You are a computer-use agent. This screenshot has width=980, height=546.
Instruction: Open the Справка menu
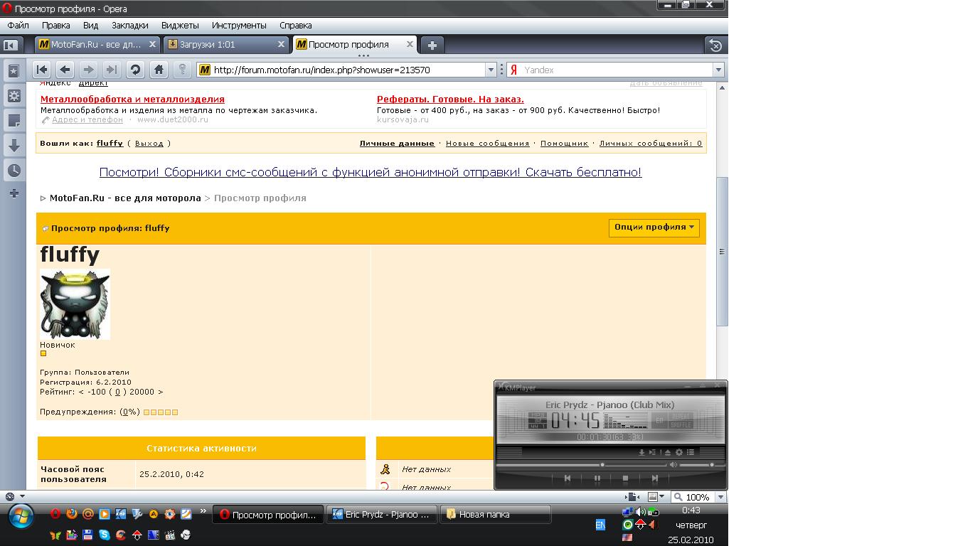tap(296, 25)
